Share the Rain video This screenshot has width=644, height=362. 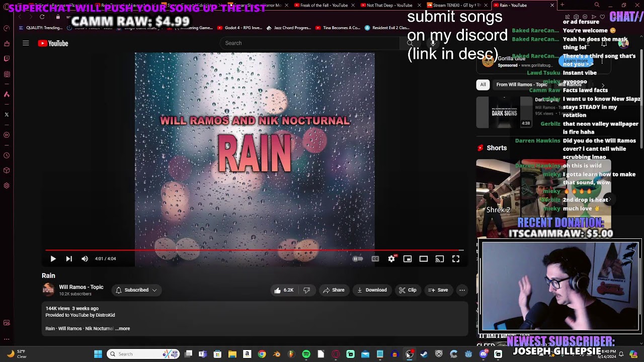point(334,290)
